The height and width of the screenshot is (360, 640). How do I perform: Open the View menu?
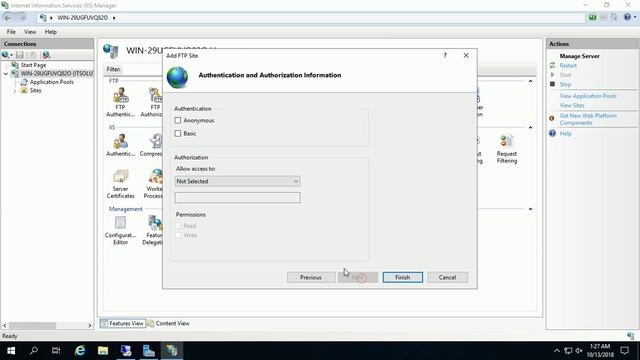30,32
